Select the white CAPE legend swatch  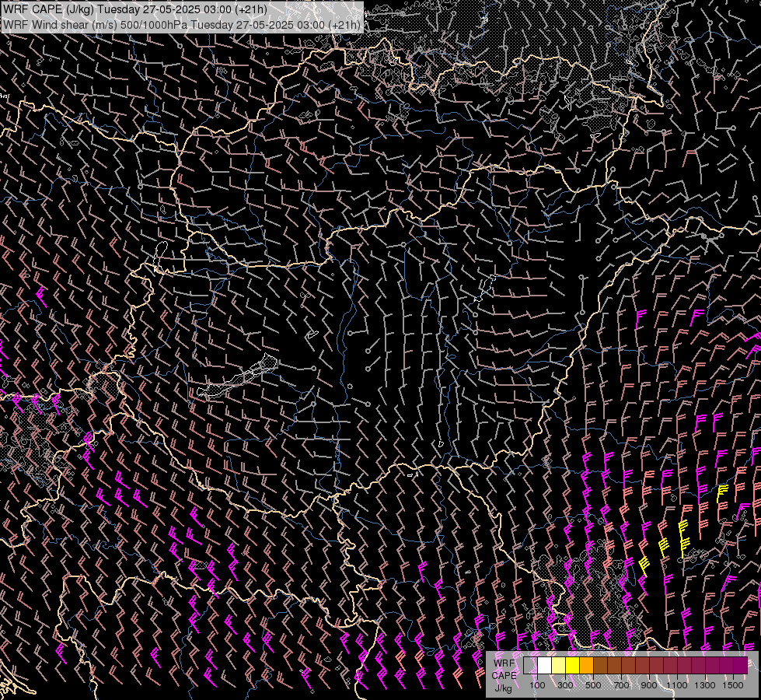point(545,666)
